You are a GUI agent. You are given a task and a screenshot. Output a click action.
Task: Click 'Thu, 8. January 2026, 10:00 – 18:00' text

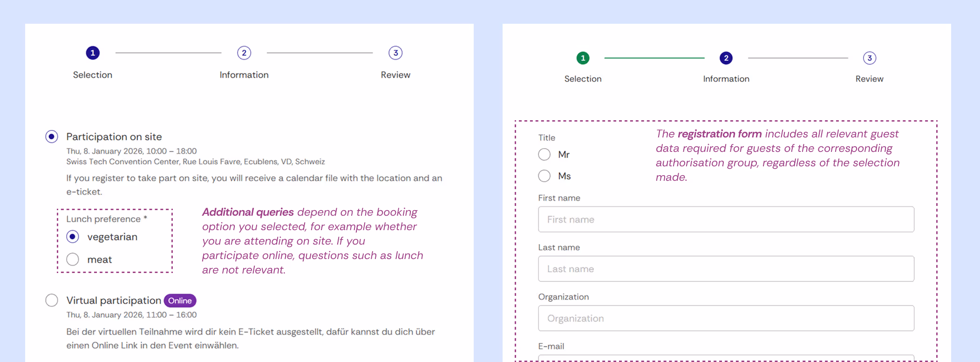(131, 151)
